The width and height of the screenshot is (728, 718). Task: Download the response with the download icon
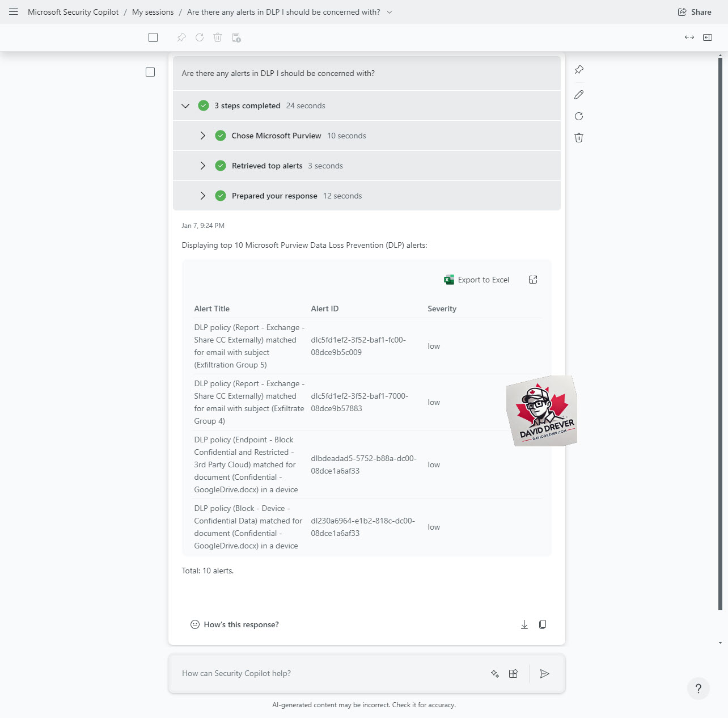524,624
